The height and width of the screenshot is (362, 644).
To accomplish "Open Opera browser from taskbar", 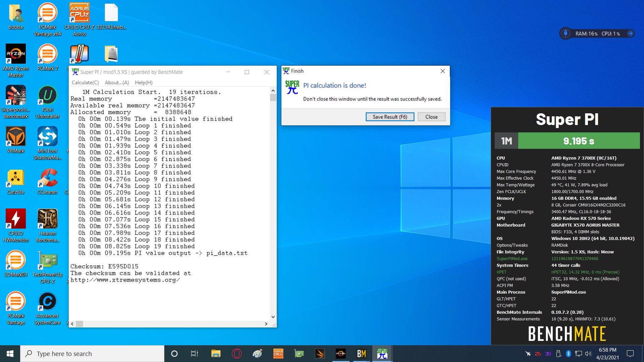I will (236, 354).
